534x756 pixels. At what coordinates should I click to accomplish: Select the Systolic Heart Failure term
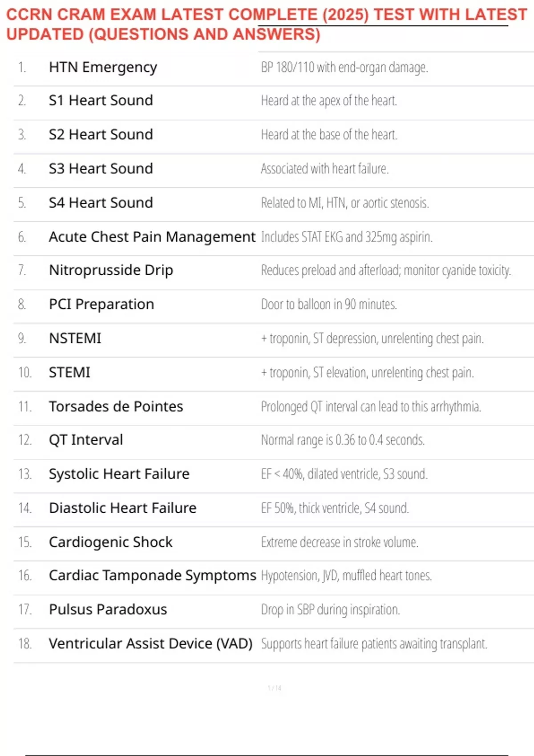pos(119,474)
